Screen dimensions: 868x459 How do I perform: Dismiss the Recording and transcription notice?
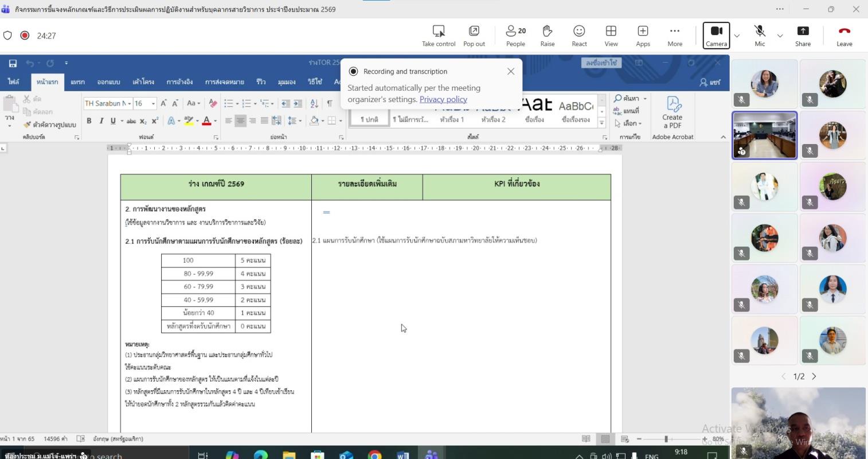click(x=510, y=71)
